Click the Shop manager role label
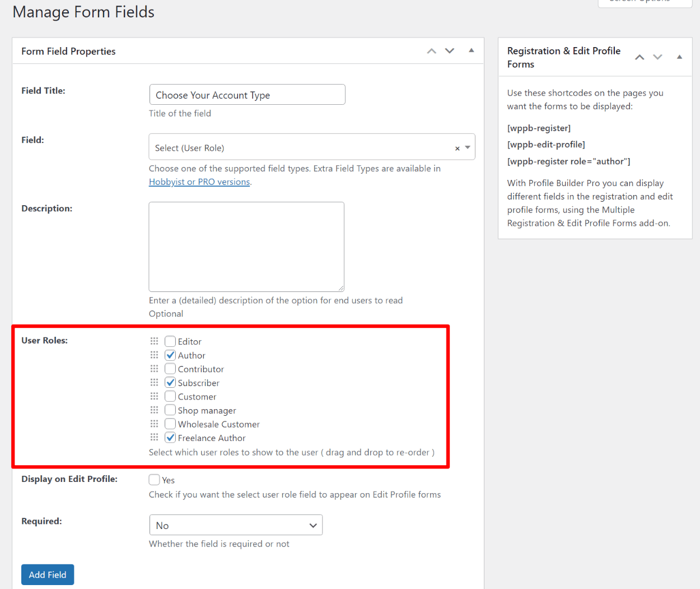Screen dimensions: 700x589 coord(207,411)
